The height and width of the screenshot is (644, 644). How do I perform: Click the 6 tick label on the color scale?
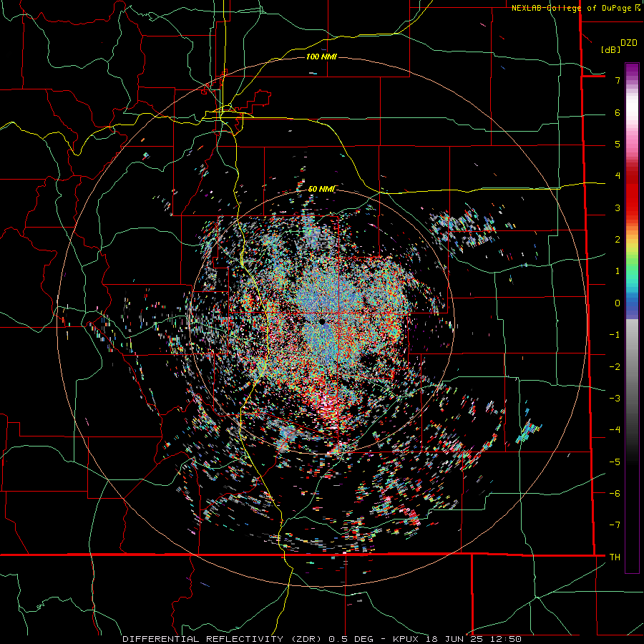[x=618, y=112]
